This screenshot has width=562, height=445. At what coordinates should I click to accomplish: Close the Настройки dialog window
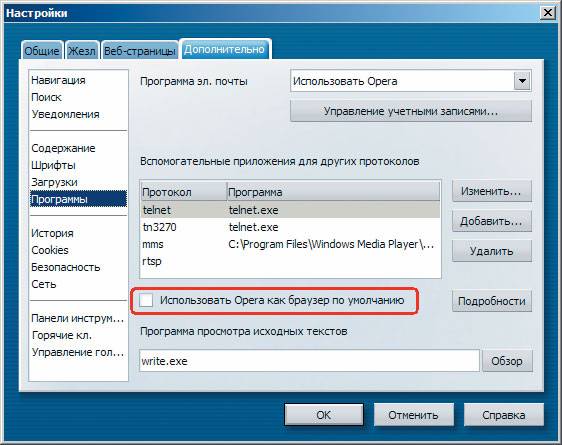(x=548, y=13)
